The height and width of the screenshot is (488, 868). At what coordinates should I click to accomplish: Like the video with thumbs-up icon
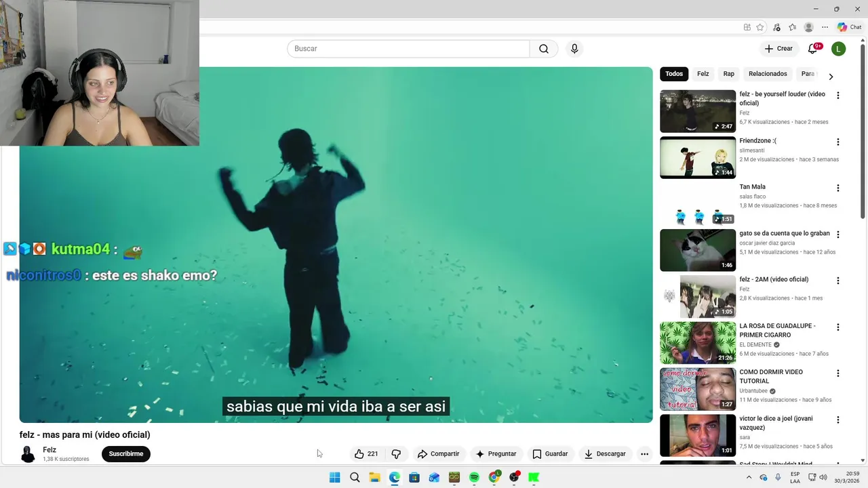[x=366, y=454]
